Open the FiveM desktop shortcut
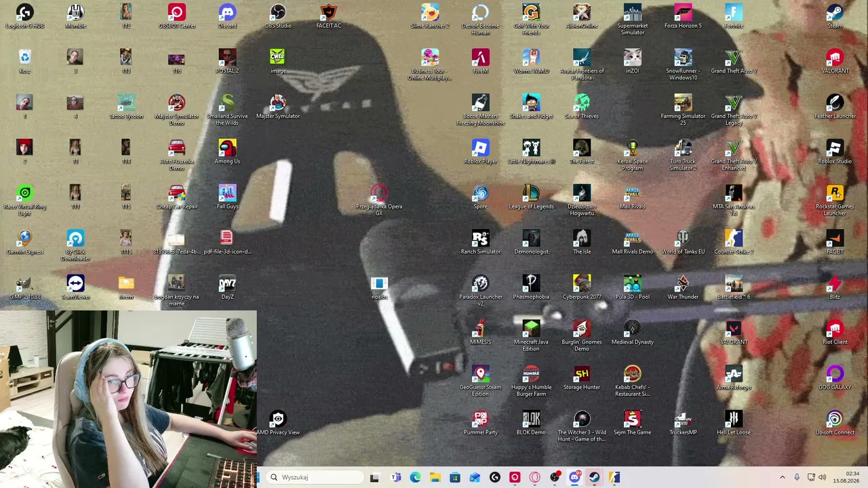The image size is (868, 488). [x=480, y=62]
